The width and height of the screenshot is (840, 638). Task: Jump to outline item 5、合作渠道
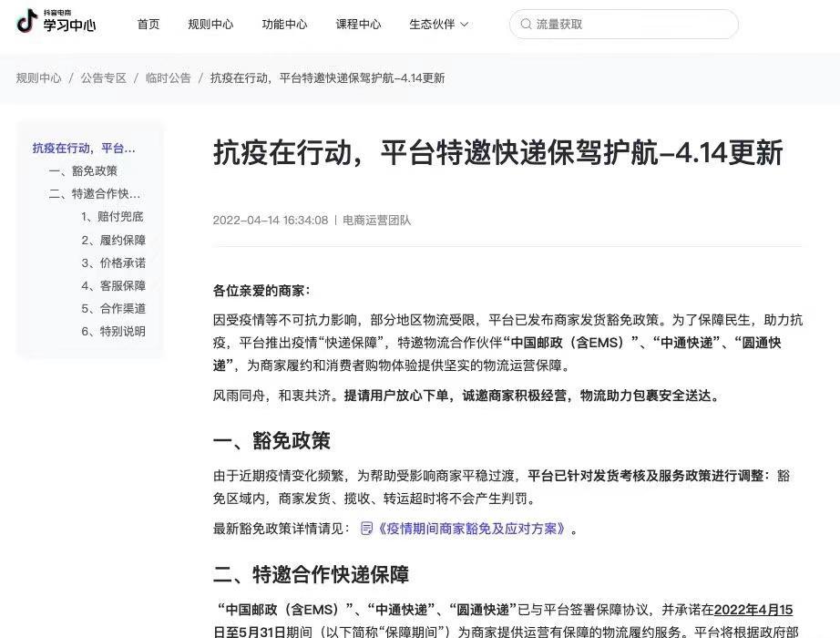(114, 308)
